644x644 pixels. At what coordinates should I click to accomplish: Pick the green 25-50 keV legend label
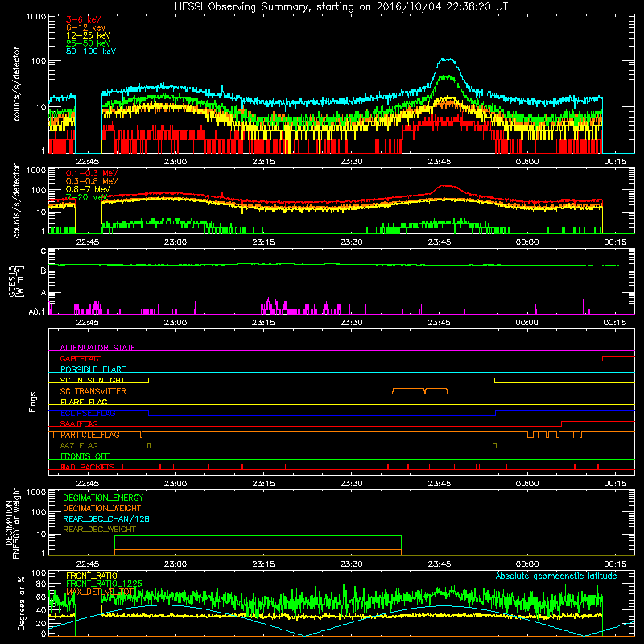click(x=88, y=43)
